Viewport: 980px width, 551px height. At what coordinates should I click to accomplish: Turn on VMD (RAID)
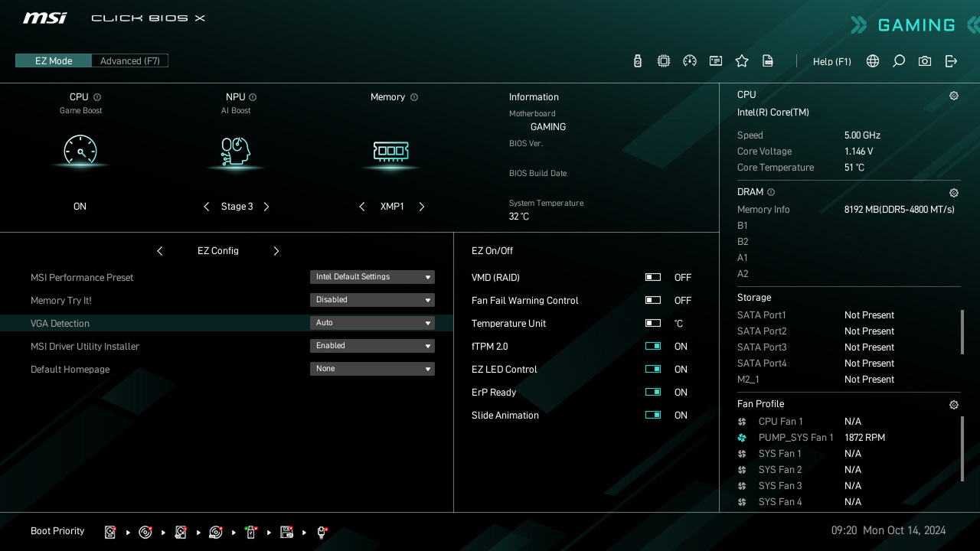tap(652, 277)
